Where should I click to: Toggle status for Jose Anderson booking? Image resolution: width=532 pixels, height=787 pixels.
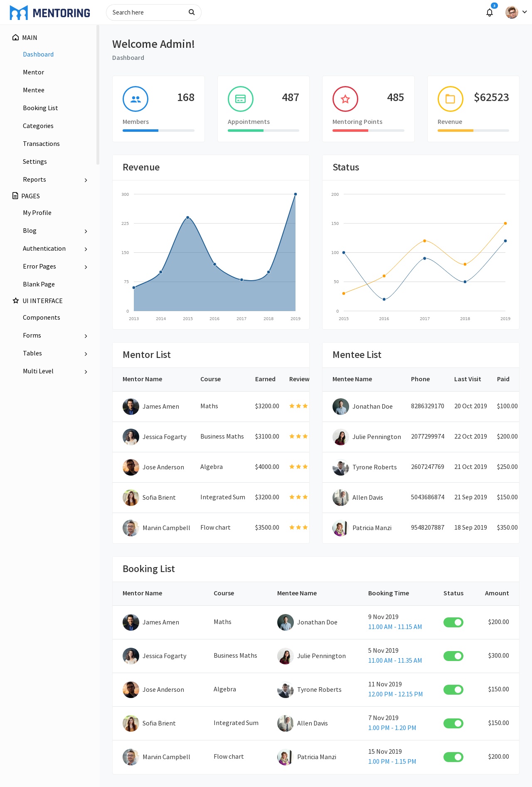453,690
